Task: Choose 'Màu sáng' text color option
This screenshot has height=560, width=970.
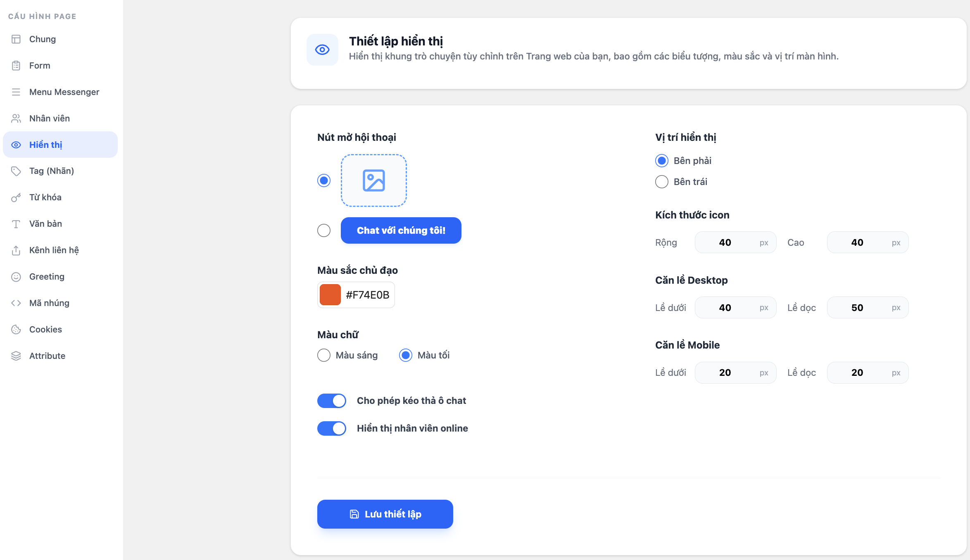Action: pyautogui.click(x=324, y=355)
